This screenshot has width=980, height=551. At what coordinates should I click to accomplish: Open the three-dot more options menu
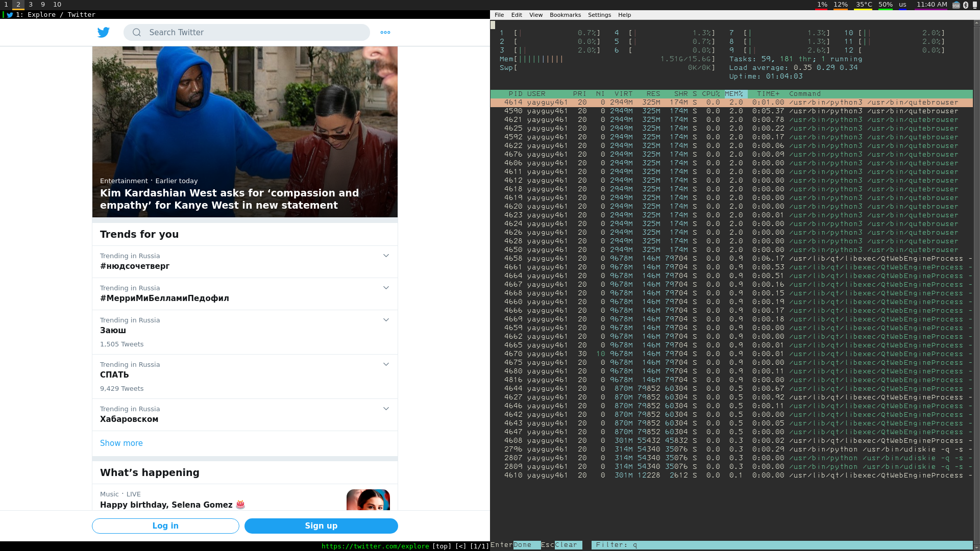[385, 32]
